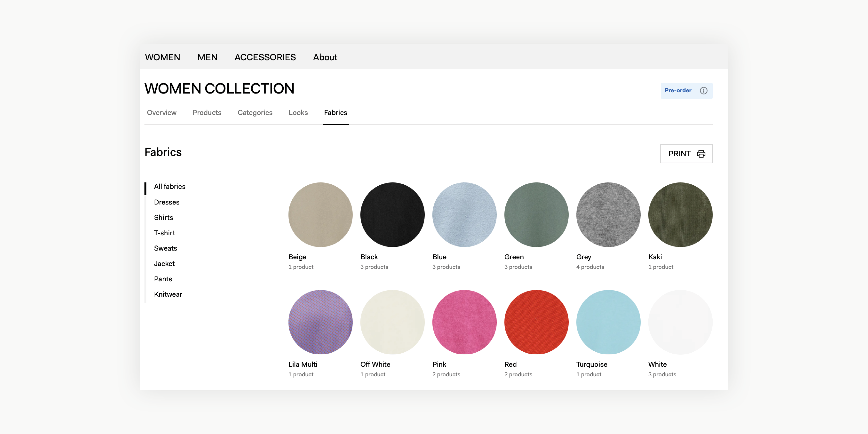This screenshot has height=434, width=868.
Task: Click the Black fabric name
Action: pyautogui.click(x=369, y=257)
